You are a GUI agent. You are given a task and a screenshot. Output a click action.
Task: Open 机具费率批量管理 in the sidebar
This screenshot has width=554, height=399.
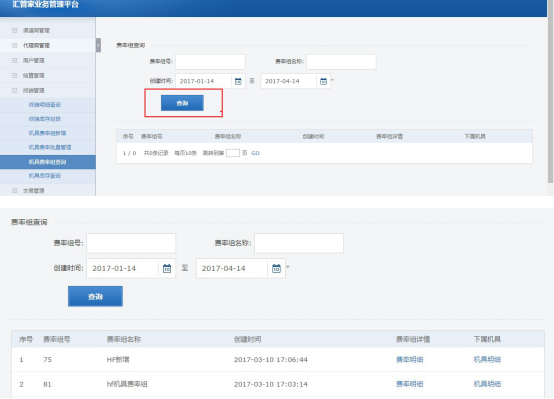pyautogui.click(x=50, y=147)
